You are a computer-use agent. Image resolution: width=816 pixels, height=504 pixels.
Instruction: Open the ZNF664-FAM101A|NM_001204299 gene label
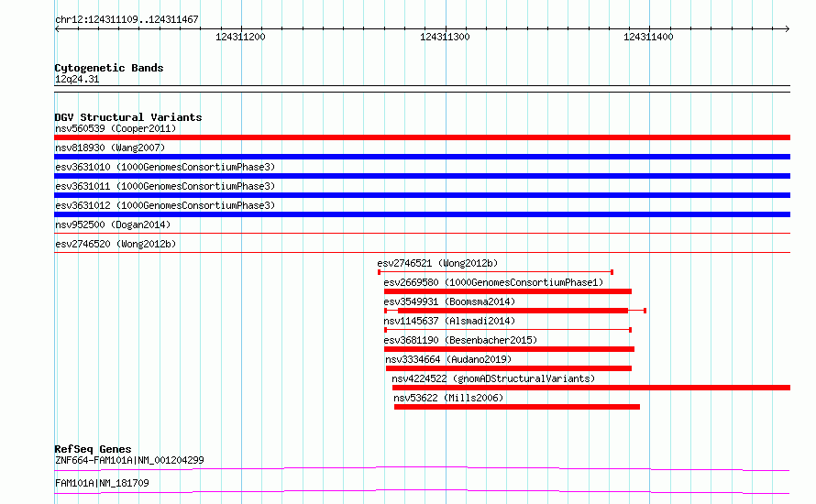(x=129, y=460)
